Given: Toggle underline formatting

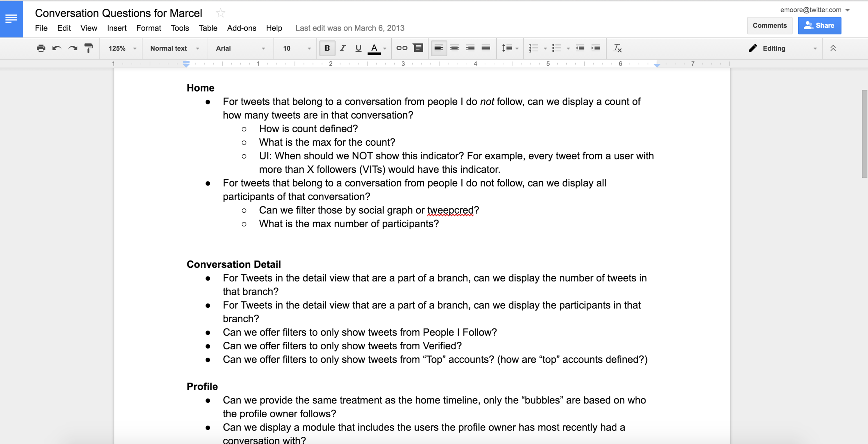Looking at the screenshot, I should (358, 48).
